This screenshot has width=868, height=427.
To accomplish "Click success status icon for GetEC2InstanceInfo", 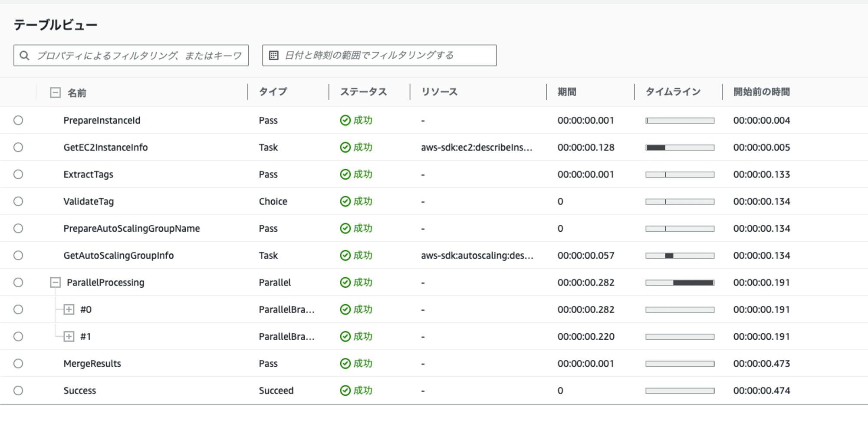I will coord(345,147).
